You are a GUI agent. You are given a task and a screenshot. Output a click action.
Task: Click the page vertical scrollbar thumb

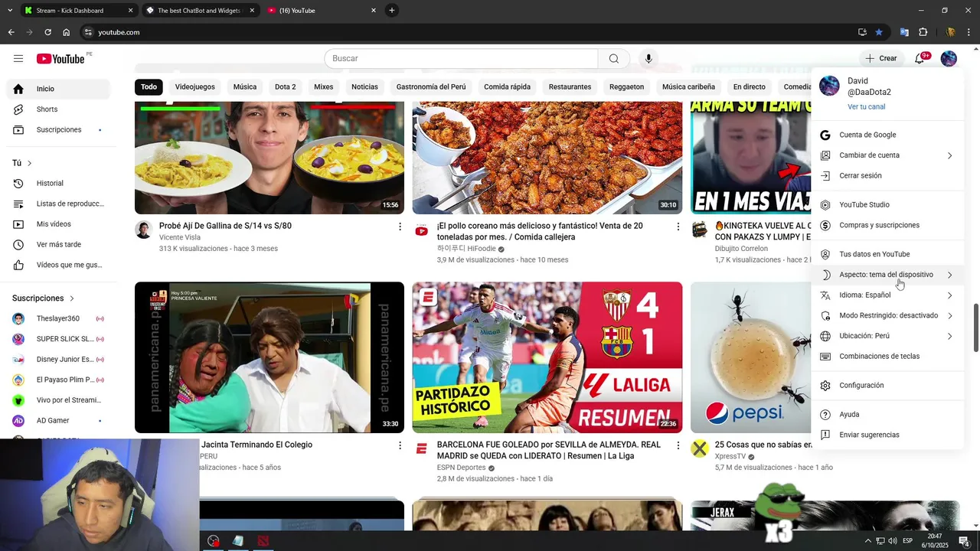click(975, 328)
